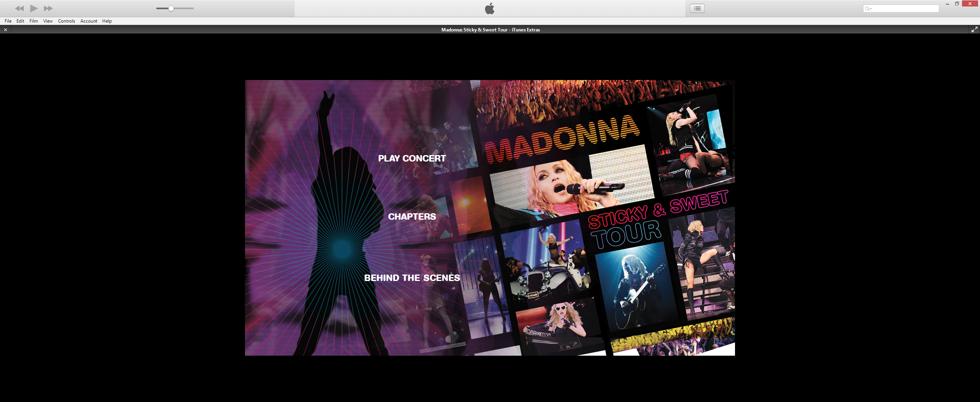Open the Film menu

pyautogui.click(x=34, y=21)
